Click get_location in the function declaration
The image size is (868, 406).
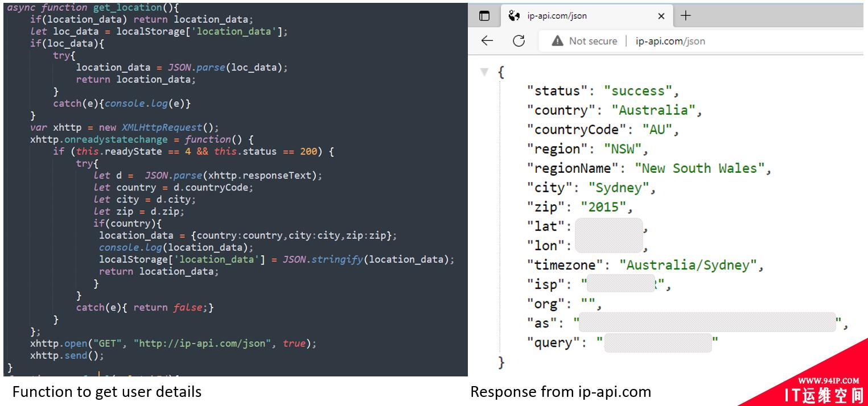pyautogui.click(x=126, y=7)
